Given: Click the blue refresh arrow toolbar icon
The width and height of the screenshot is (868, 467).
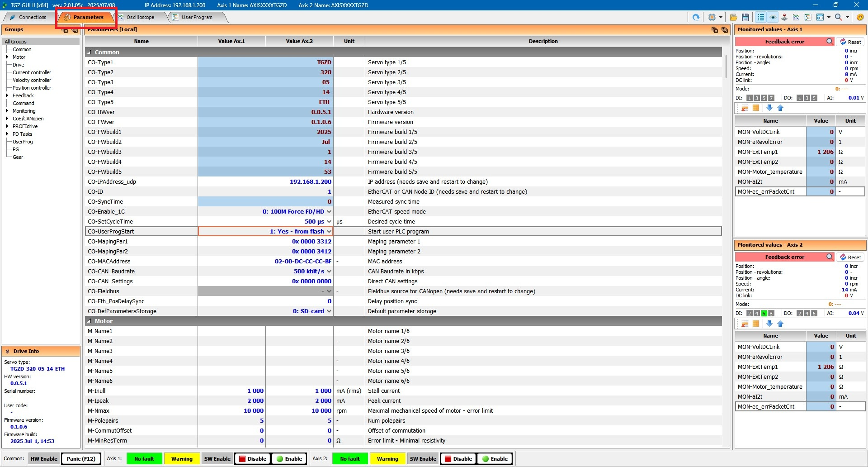Looking at the screenshot, I should click(696, 17).
